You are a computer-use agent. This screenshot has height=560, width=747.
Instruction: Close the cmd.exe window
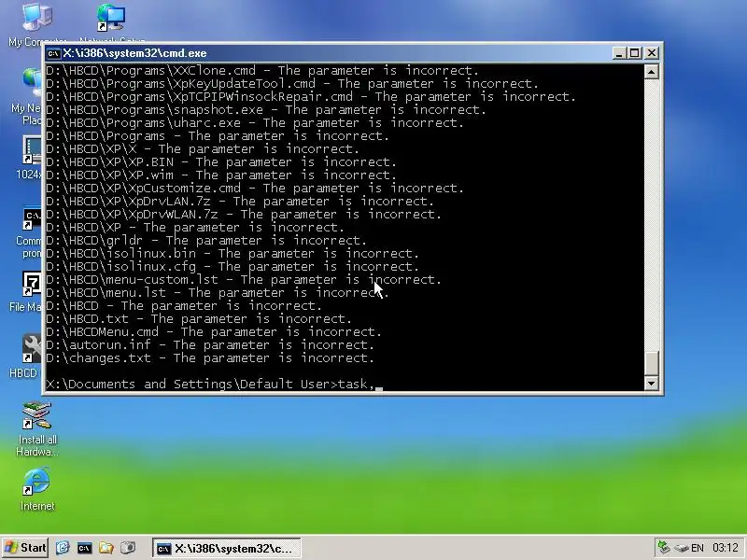pyautogui.click(x=651, y=53)
